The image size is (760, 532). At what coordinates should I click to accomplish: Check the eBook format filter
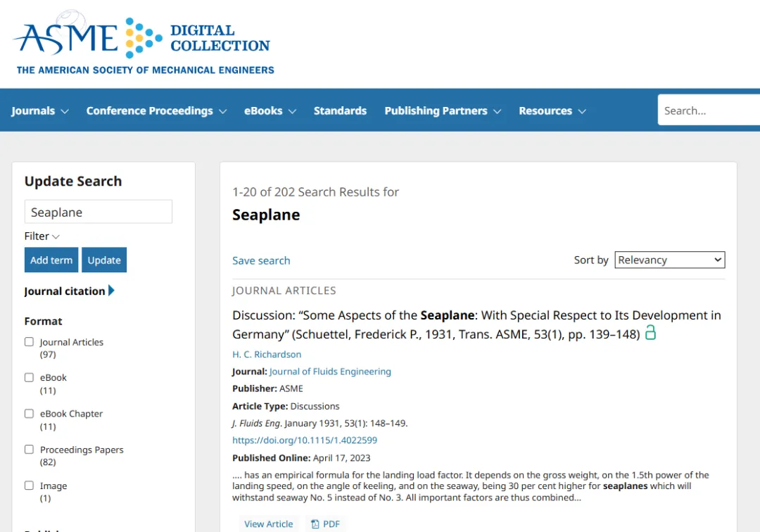(x=29, y=377)
